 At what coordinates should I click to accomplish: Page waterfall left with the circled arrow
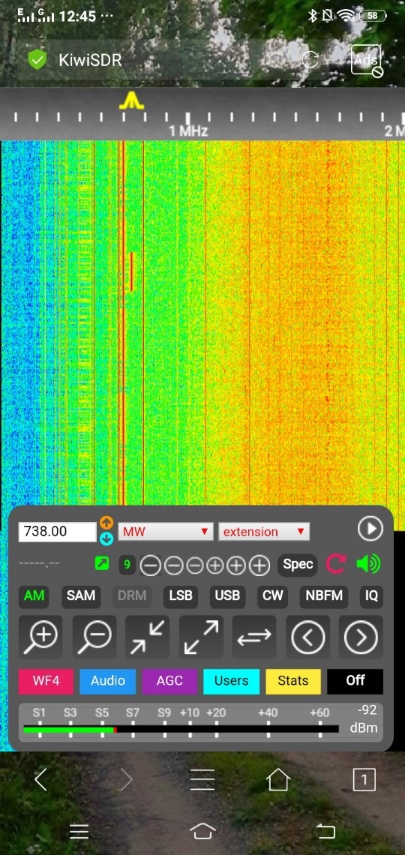tap(308, 637)
